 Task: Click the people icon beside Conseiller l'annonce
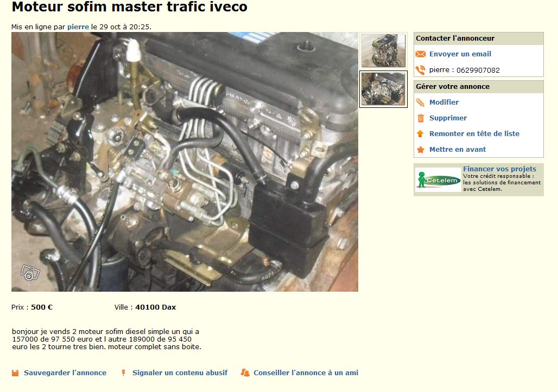(245, 372)
